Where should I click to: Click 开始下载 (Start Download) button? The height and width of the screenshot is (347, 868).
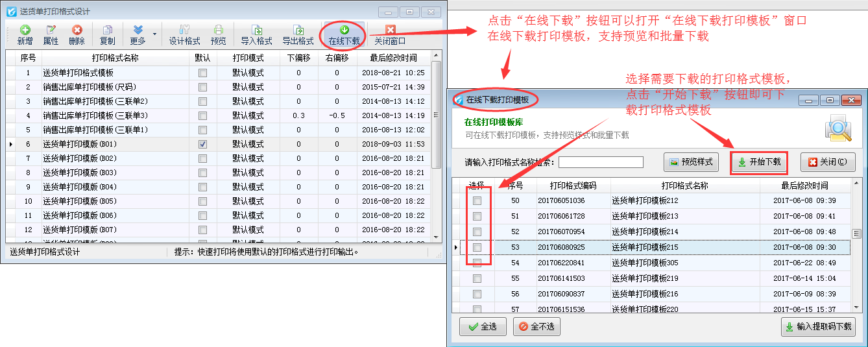(x=758, y=162)
